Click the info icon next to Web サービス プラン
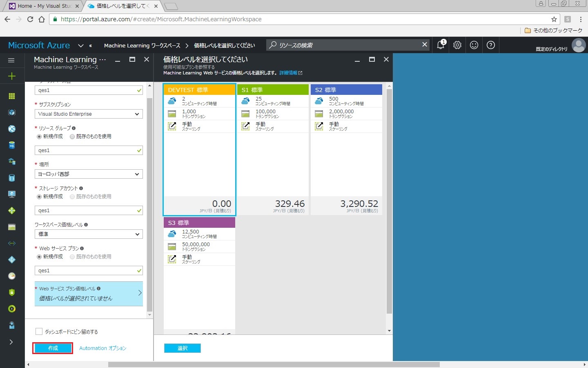 (82, 248)
